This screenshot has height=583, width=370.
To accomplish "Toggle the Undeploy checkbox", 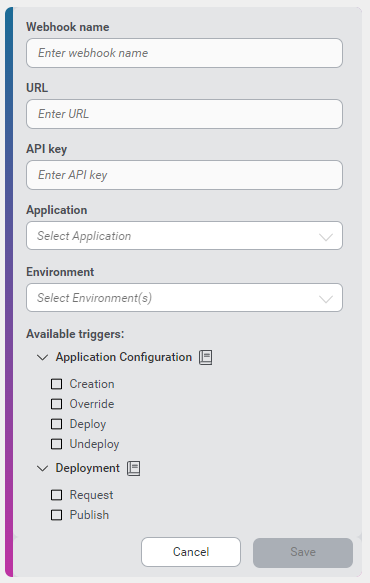I will [57, 444].
